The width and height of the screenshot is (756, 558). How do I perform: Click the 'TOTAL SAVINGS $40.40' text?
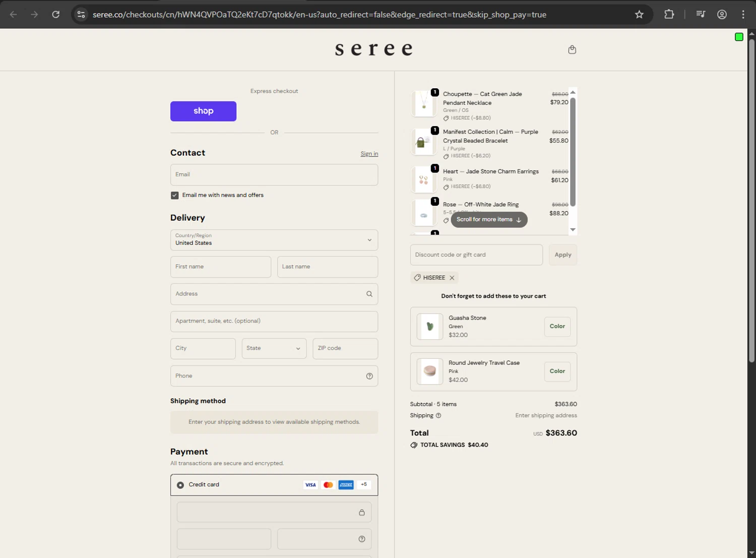pos(454,445)
